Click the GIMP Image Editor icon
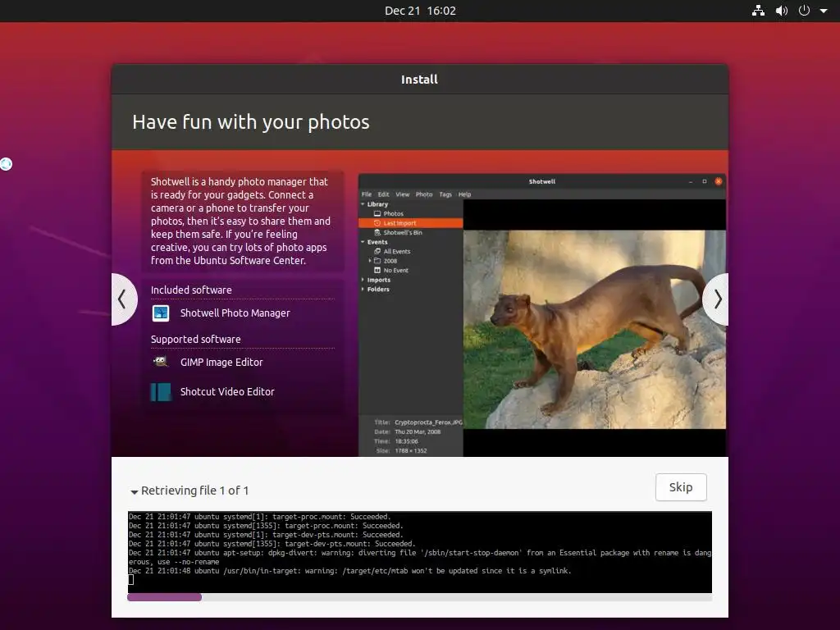This screenshot has width=840, height=630. pos(161,362)
